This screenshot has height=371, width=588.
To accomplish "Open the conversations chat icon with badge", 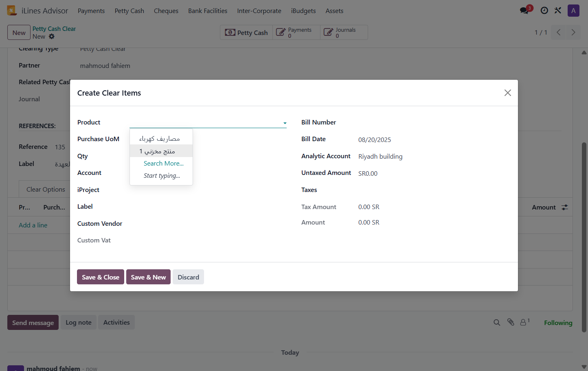I will [524, 11].
